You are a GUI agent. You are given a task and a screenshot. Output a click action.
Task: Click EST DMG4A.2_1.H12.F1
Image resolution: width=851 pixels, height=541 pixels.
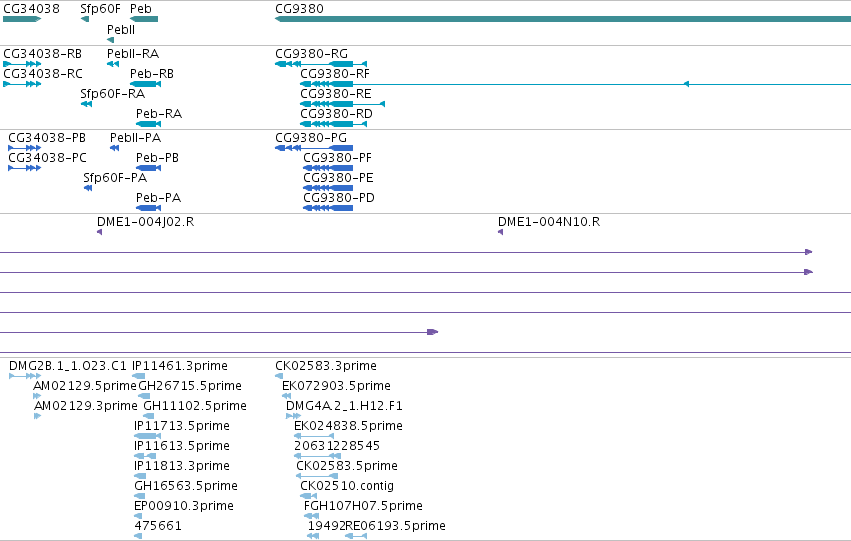[344, 406]
